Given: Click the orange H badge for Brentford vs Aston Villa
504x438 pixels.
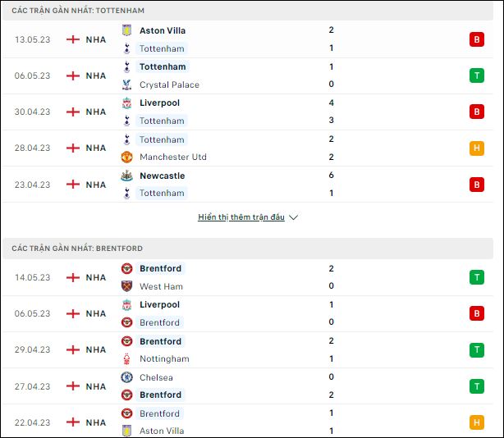Looking at the screenshot, I should [x=477, y=422].
